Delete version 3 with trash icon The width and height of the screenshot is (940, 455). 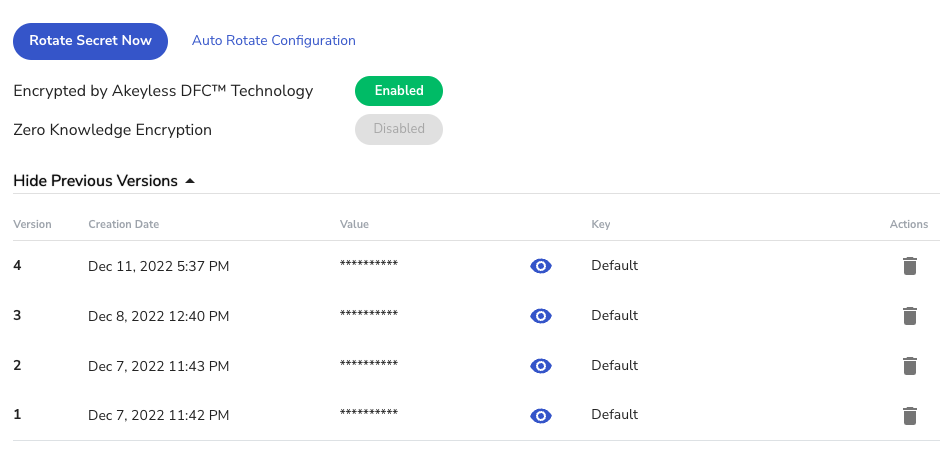(909, 316)
